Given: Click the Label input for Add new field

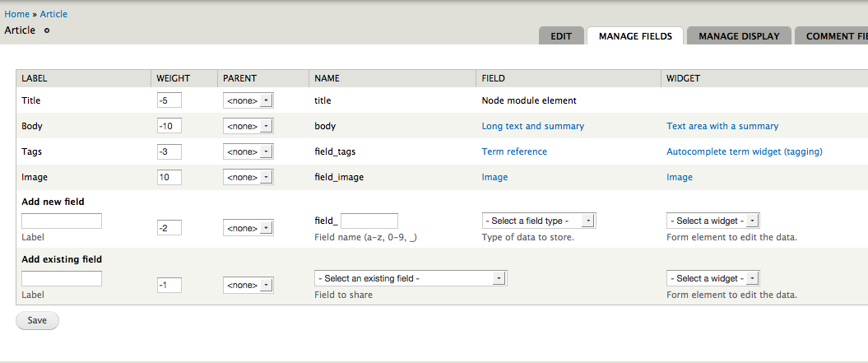Looking at the screenshot, I should (x=62, y=221).
